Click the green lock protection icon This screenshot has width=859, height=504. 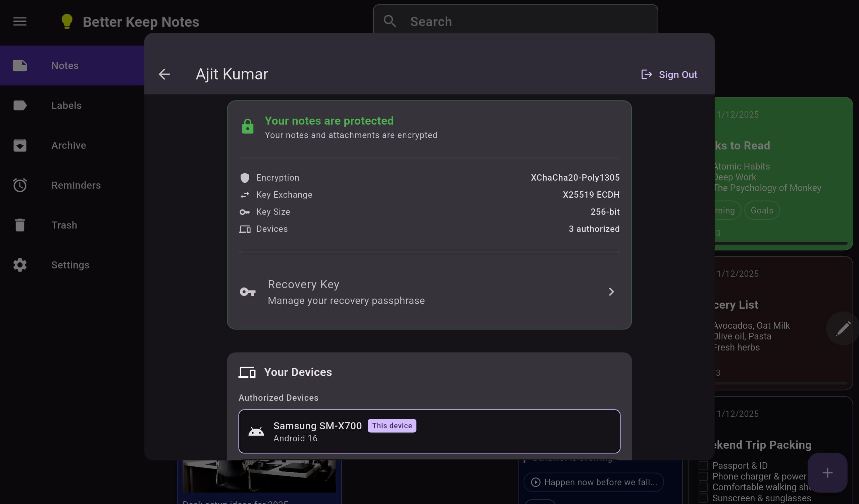coord(248,126)
